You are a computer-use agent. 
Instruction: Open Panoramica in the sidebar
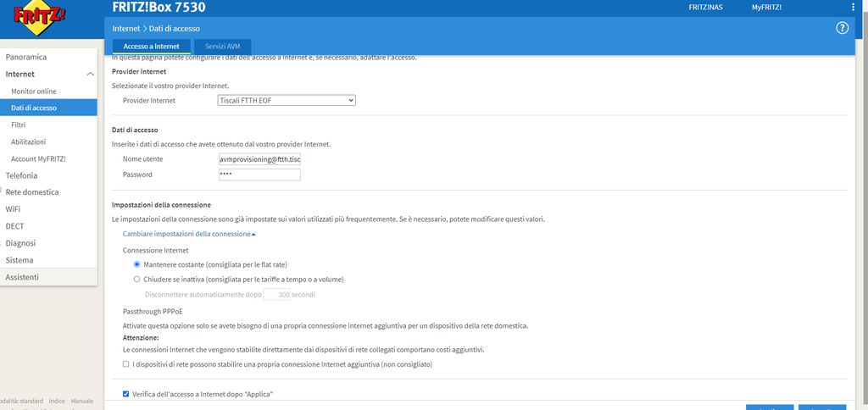[26, 57]
